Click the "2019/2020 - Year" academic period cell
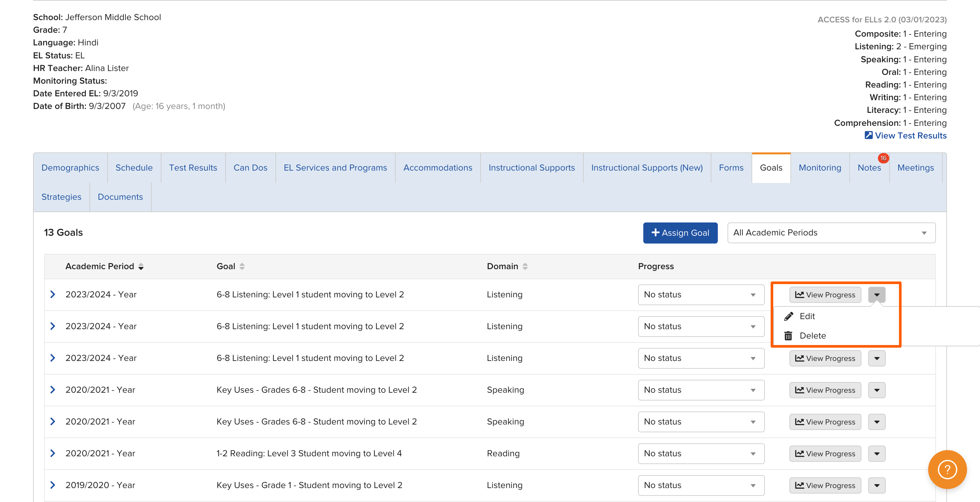The height and width of the screenshot is (502, 980). 100,485
